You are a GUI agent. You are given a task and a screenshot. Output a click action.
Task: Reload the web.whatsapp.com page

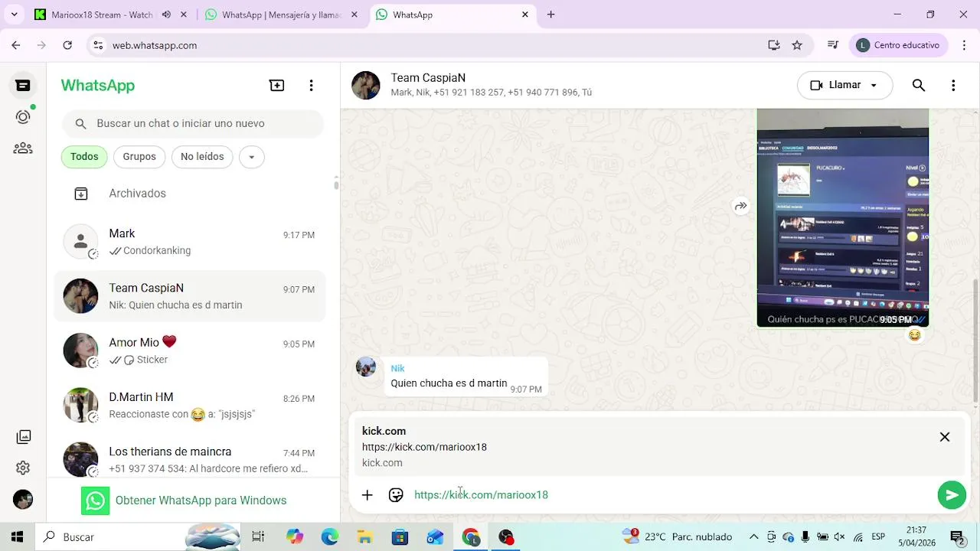click(x=67, y=45)
